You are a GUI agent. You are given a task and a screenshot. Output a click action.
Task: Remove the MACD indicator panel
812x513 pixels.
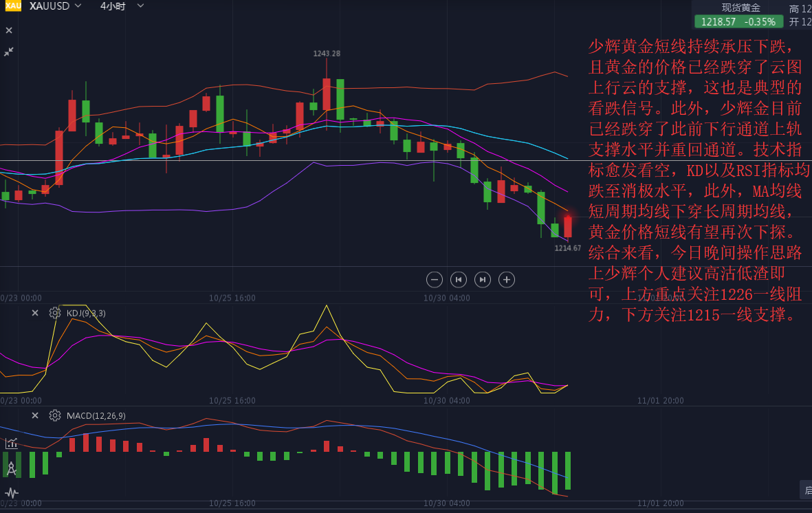pyautogui.click(x=35, y=415)
